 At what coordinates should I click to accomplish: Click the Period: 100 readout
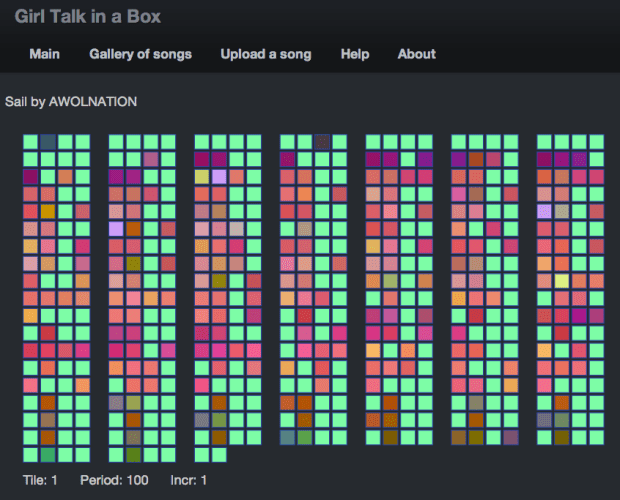tap(114, 480)
